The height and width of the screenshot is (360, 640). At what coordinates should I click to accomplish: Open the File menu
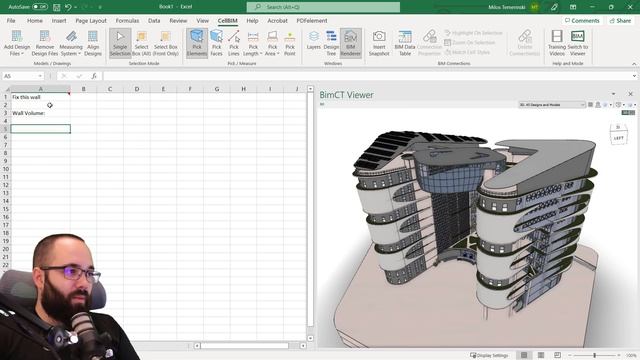[x=11, y=20]
